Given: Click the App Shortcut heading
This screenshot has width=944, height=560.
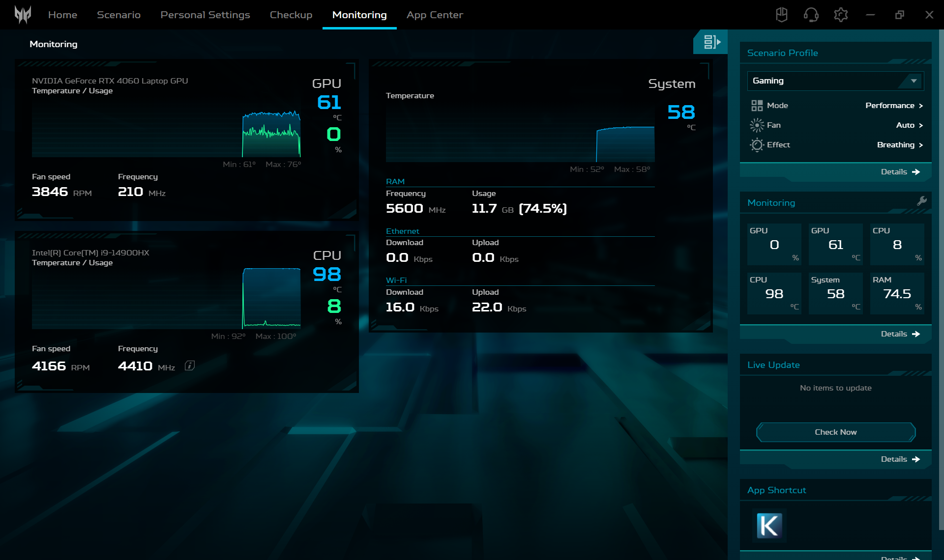Looking at the screenshot, I should pyautogui.click(x=776, y=490).
